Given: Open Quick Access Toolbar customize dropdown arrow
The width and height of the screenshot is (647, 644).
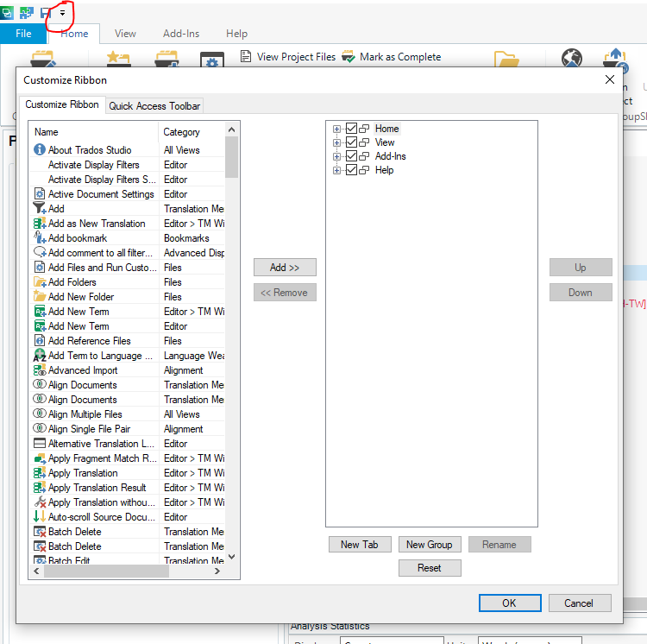Looking at the screenshot, I should tap(62, 13).
